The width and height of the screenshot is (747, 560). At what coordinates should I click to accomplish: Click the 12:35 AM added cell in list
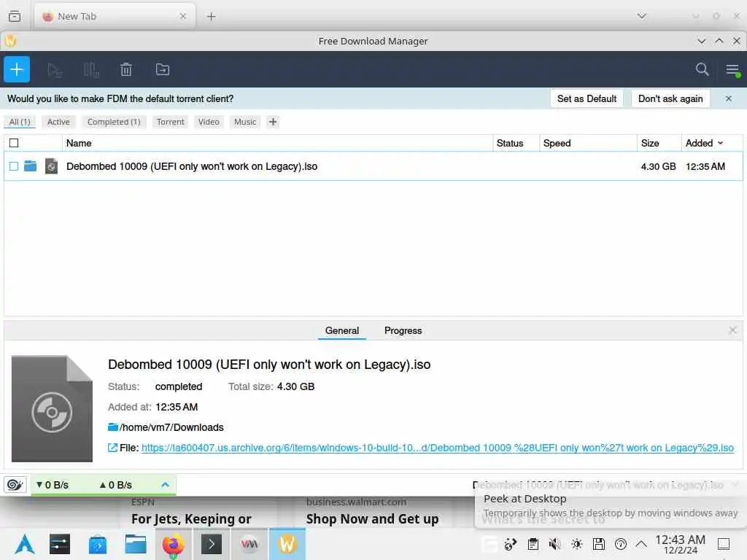pyautogui.click(x=705, y=166)
